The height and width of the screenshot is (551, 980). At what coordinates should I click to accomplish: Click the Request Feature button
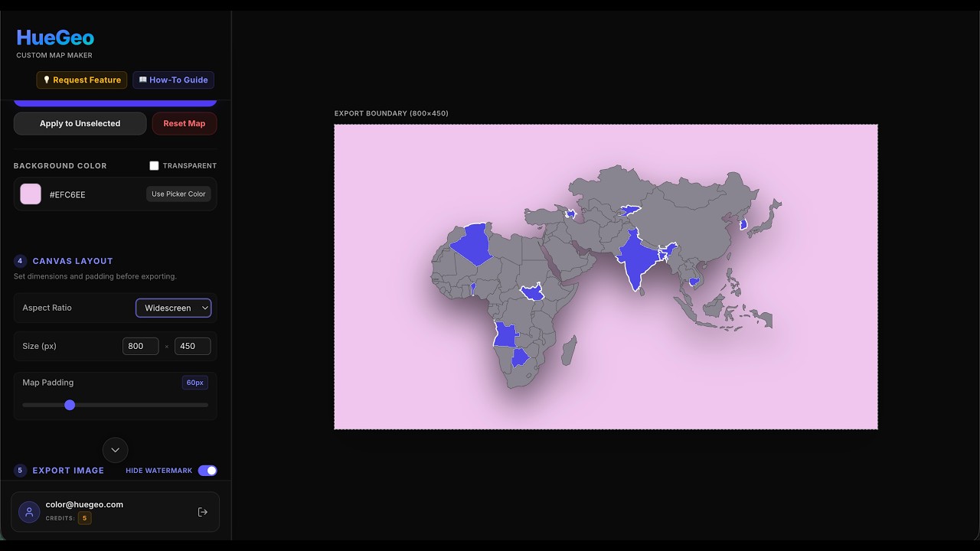[82, 80]
